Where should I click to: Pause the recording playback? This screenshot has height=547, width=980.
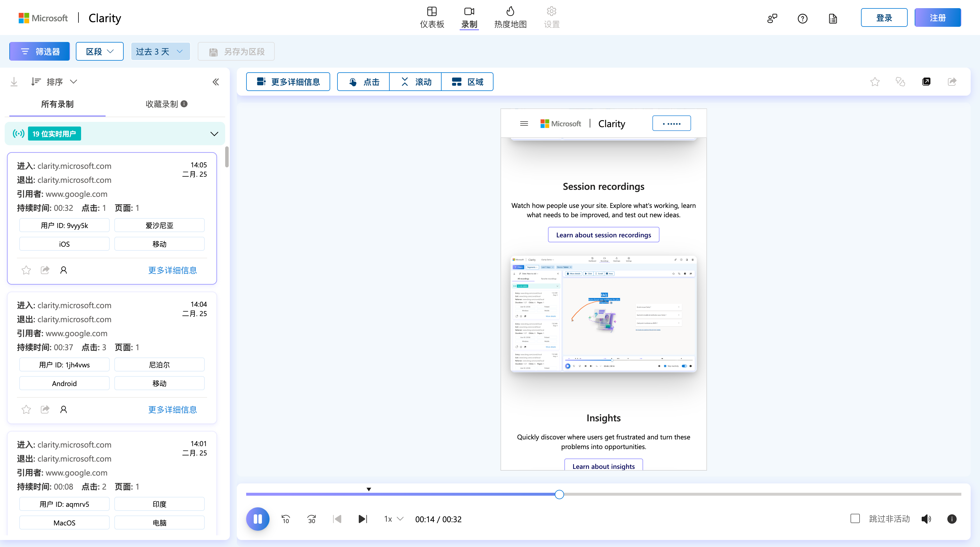[258, 519]
